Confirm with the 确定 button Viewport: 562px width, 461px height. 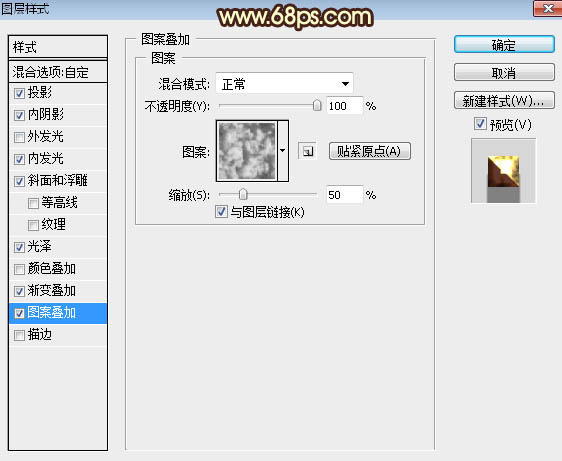(x=504, y=45)
